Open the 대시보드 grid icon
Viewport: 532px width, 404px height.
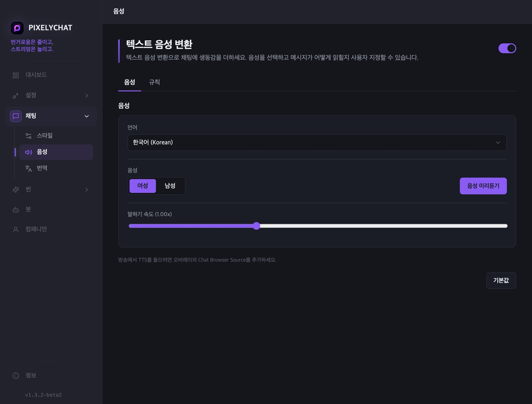click(16, 75)
